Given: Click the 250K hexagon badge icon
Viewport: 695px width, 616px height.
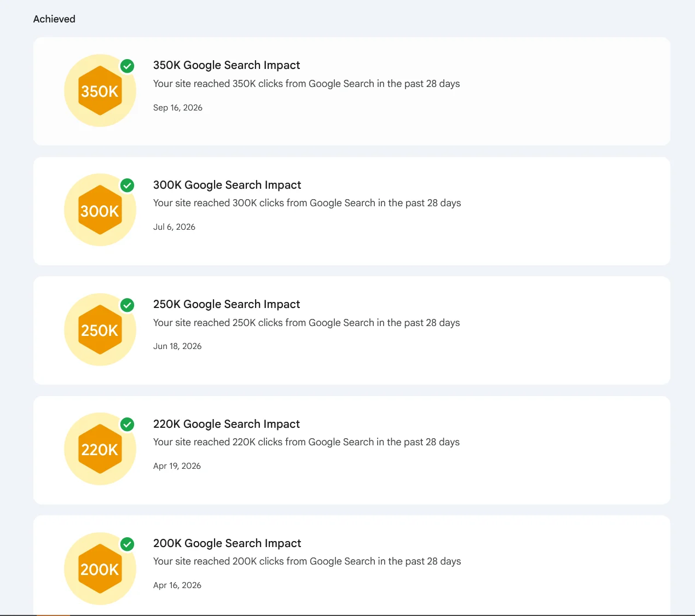Looking at the screenshot, I should pos(100,330).
